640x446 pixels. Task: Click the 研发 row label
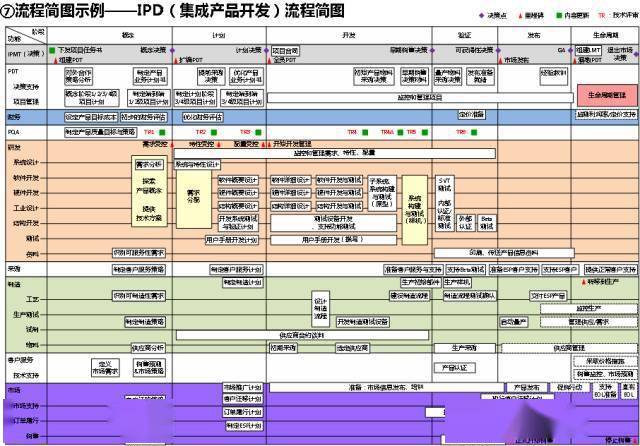click(x=13, y=147)
